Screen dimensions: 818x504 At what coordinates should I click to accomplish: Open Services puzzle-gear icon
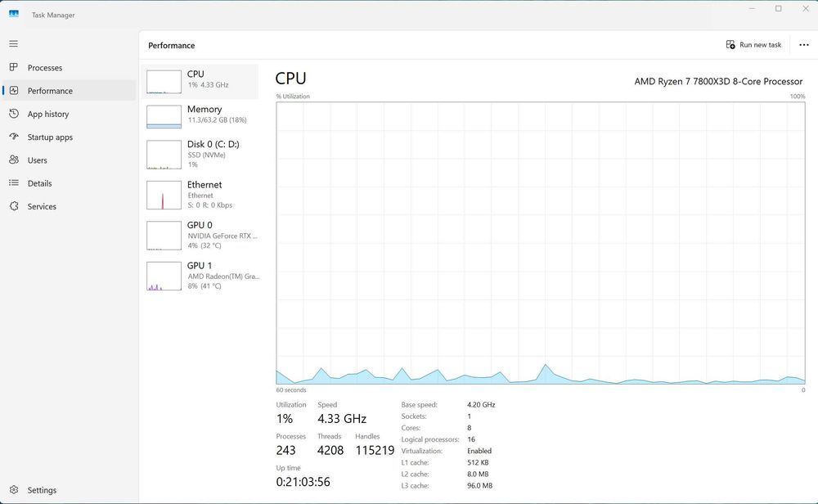point(14,206)
